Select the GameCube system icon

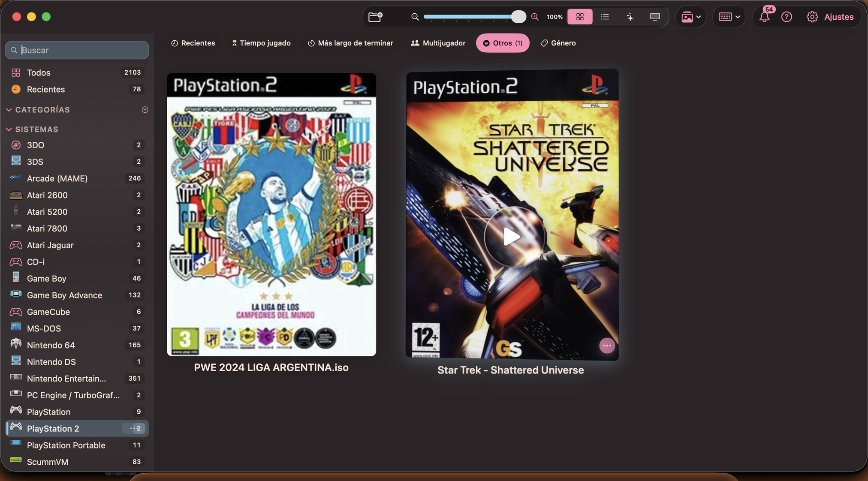point(16,312)
